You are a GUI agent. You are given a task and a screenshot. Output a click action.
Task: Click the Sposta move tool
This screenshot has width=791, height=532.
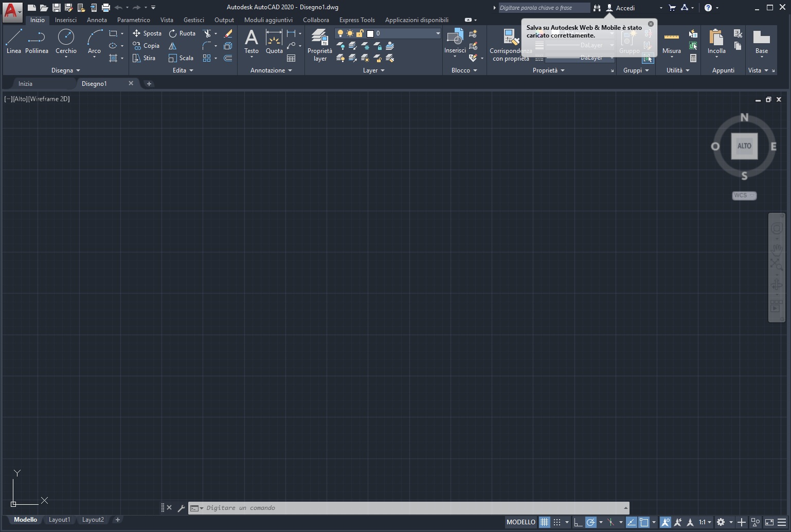pos(147,33)
